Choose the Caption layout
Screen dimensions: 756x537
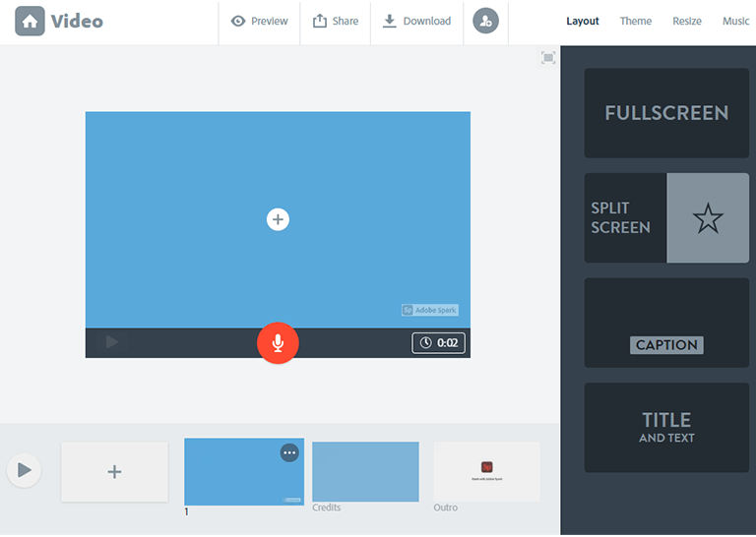[x=666, y=323]
